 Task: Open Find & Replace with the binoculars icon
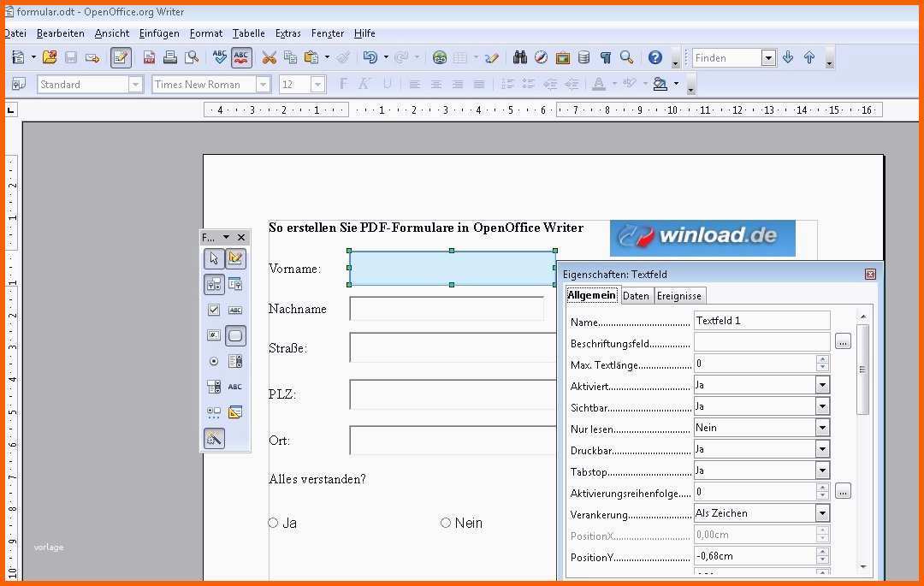click(x=519, y=57)
